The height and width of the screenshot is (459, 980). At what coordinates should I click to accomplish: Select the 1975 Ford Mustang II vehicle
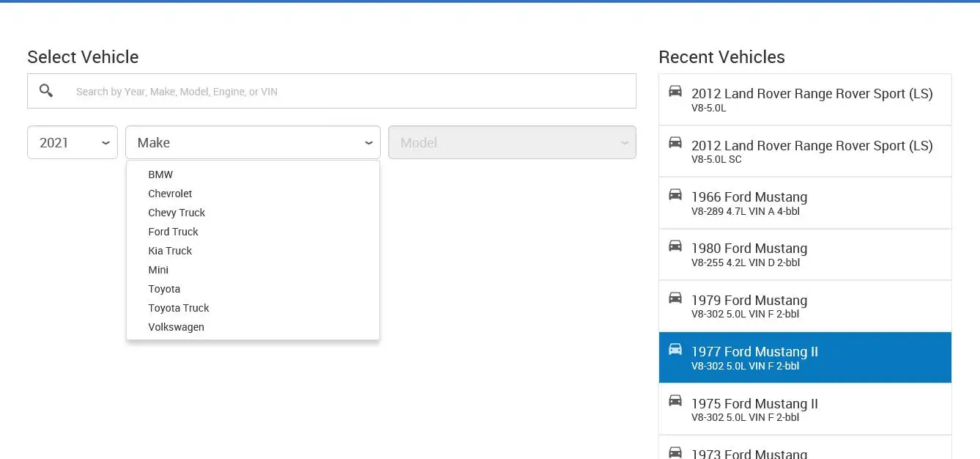[x=805, y=409]
